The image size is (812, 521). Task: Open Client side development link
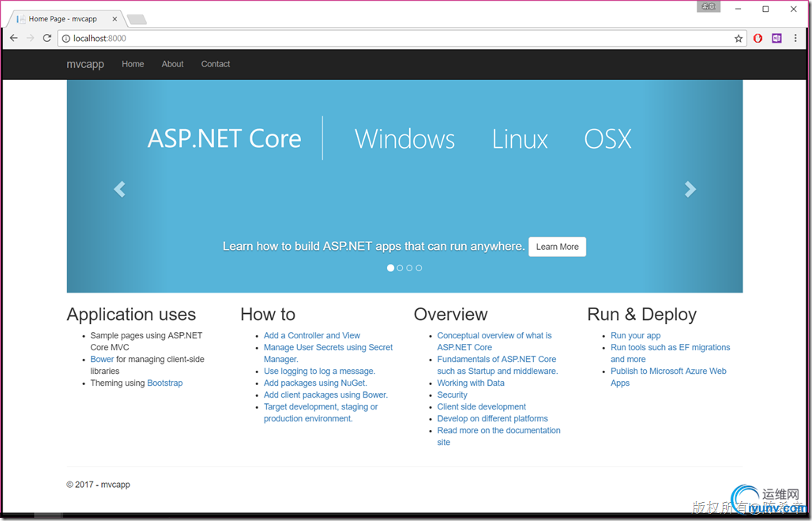(x=482, y=407)
